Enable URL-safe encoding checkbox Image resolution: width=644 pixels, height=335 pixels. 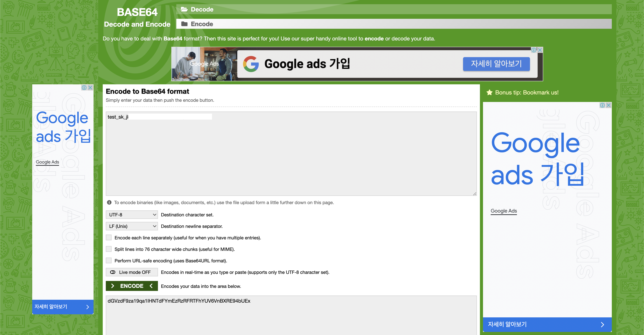[x=109, y=260]
